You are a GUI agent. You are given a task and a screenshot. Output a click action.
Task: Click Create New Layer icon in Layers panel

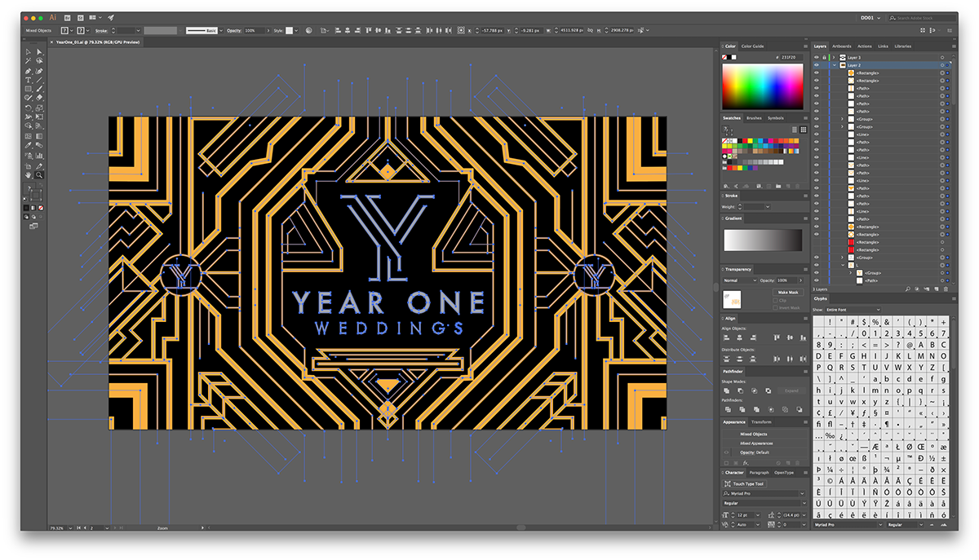click(x=936, y=289)
